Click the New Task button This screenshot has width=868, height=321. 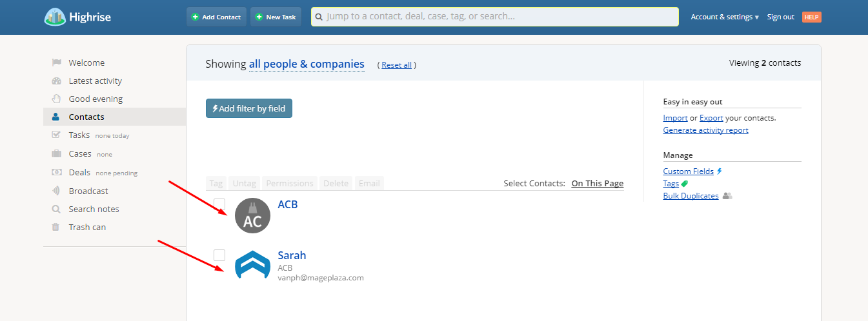[x=276, y=17]
